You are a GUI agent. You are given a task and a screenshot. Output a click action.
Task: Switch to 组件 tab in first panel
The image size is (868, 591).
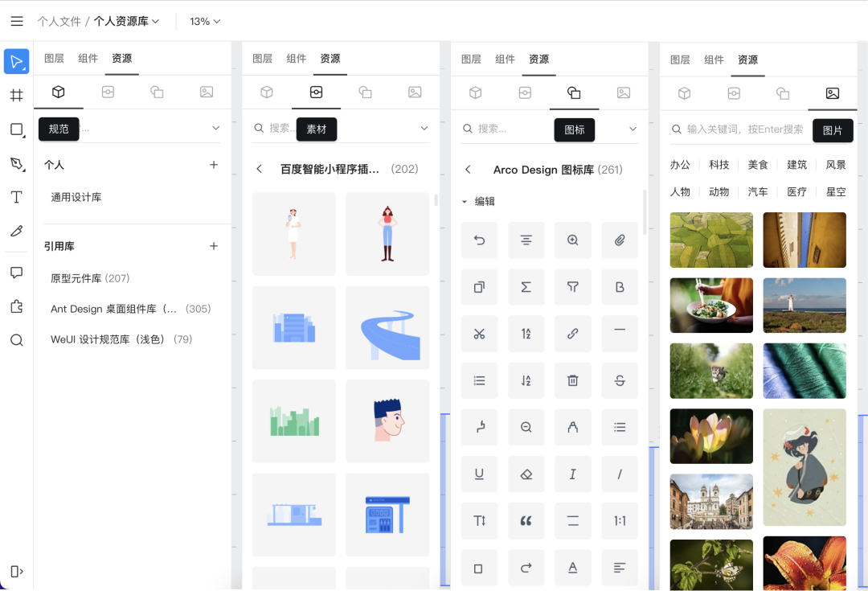88,58
